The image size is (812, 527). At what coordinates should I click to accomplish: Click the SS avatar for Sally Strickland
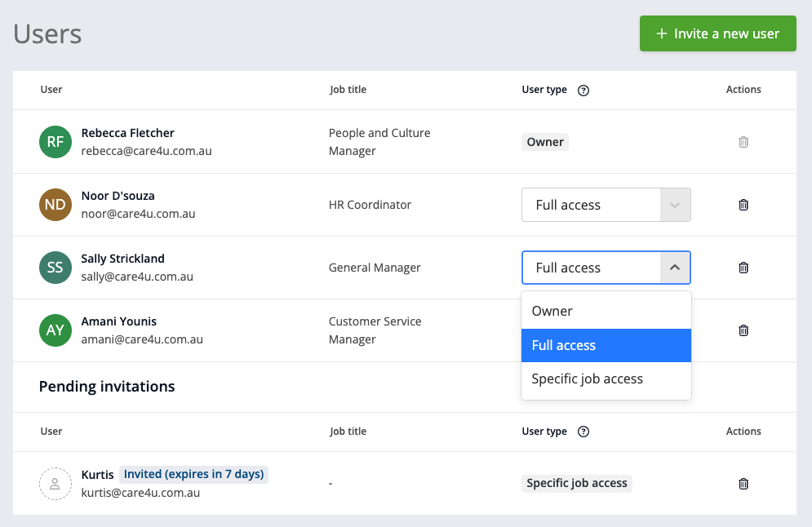point(55,268)
